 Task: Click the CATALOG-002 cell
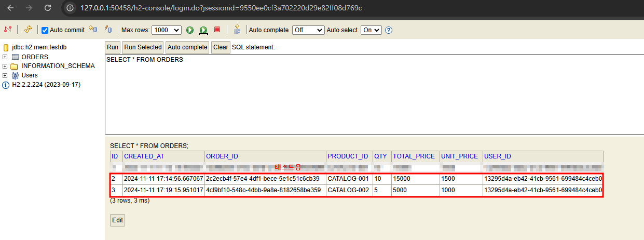(348, 190)
